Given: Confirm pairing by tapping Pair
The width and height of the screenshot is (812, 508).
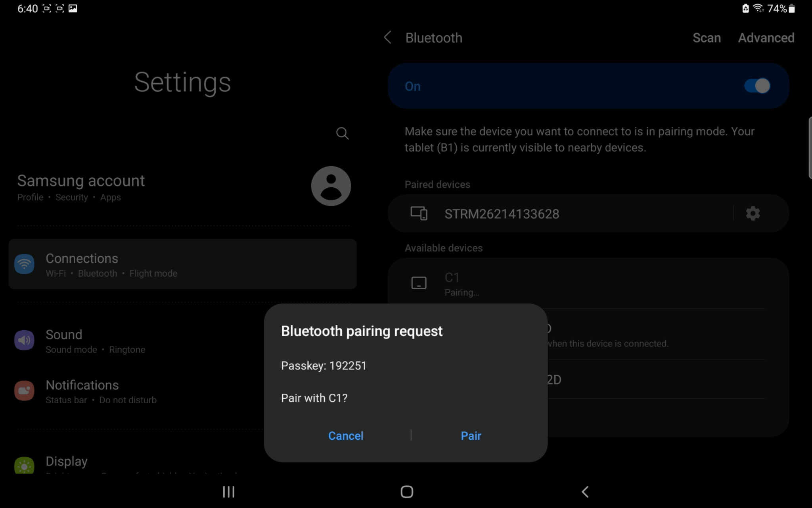Looking at the screenshot, I should tap(471, 436).
